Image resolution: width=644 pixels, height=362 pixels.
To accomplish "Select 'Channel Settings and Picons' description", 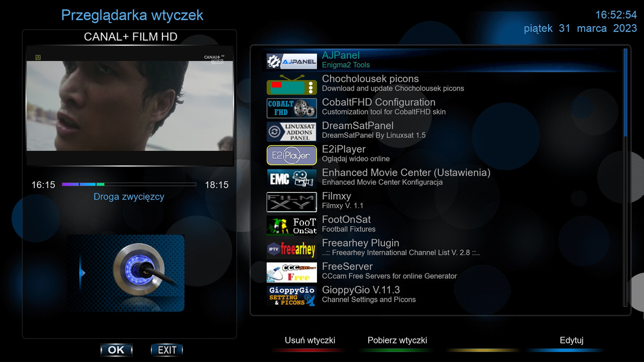I will click(x=369, y=300).
